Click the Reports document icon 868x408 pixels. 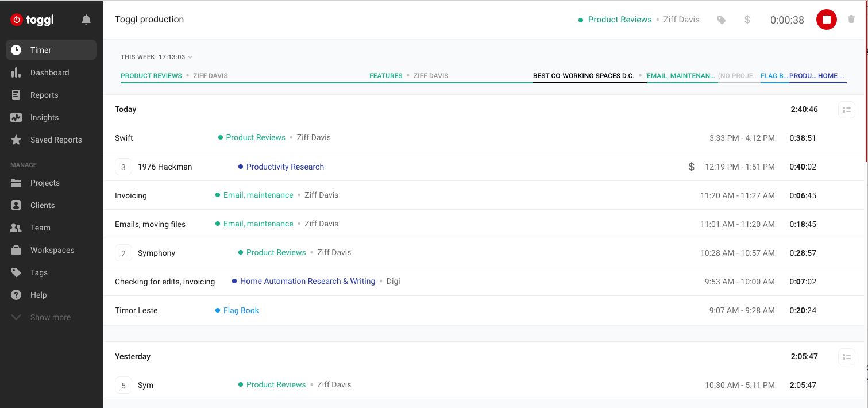pos(16,95)
